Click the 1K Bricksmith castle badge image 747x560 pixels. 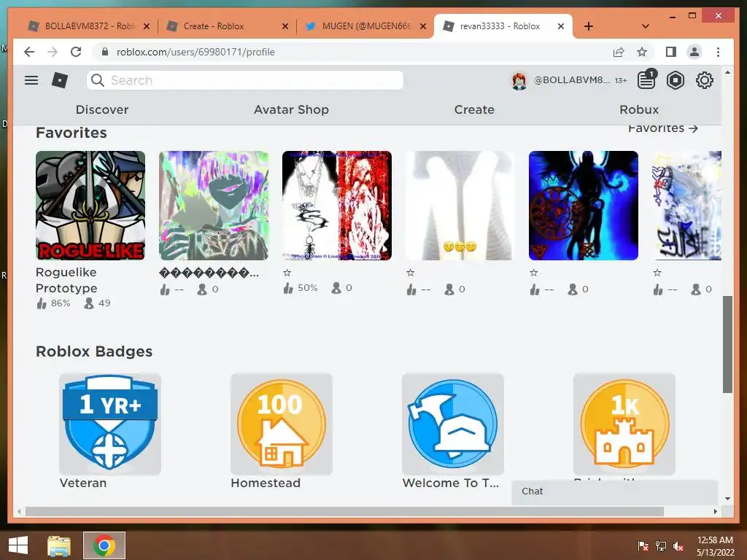(x=624, y=424)
